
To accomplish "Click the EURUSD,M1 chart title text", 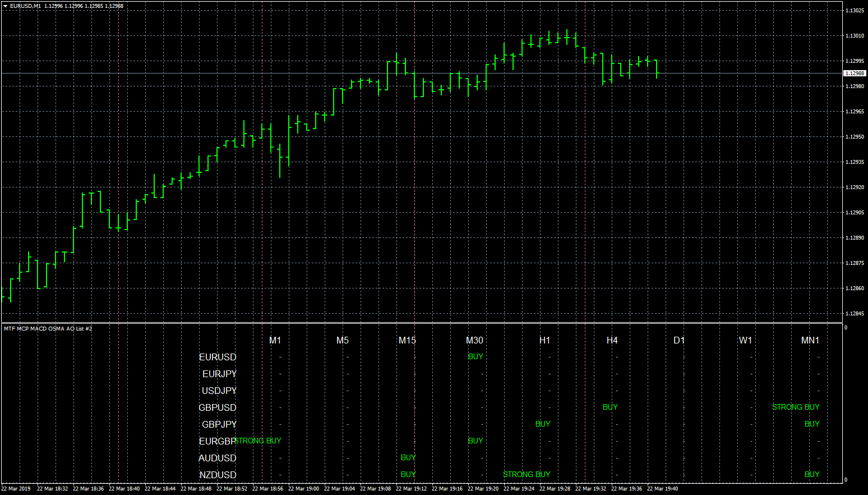I will click(x=25, y=6).
